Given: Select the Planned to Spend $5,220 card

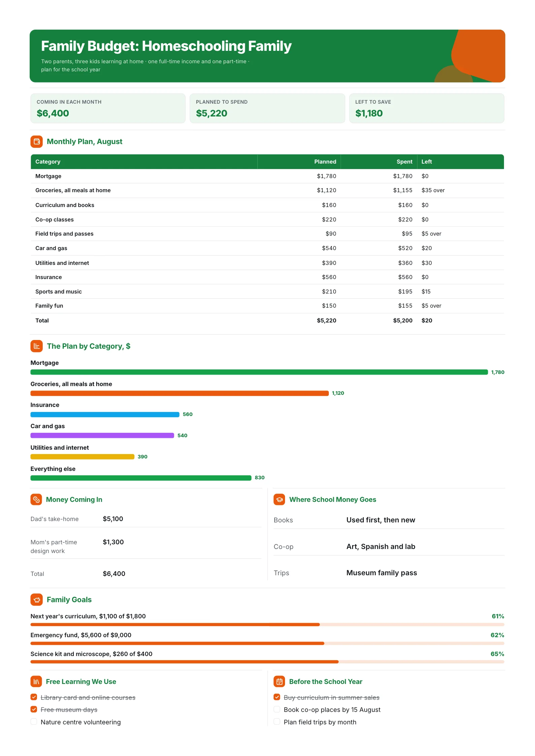Looking at the screenshot, I should (x=267, y=108).
